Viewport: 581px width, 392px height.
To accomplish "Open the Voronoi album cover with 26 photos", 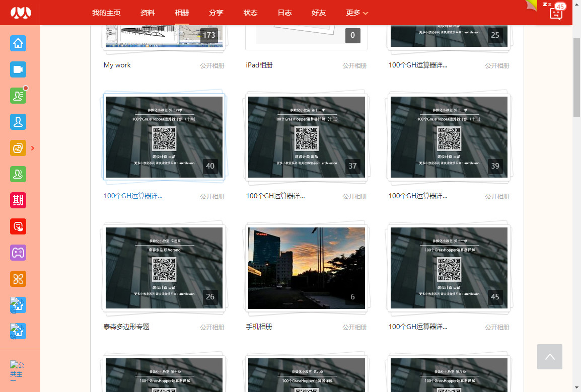I will (164, 268).
